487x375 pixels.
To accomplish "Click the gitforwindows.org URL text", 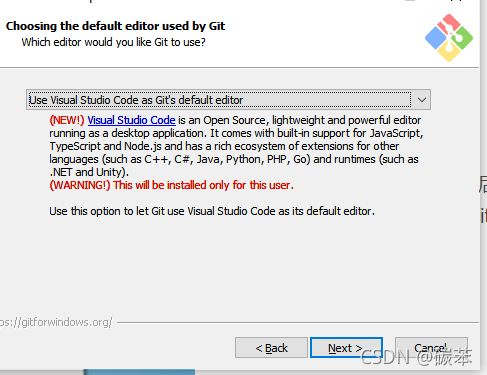I will click(x=56, y=322).
